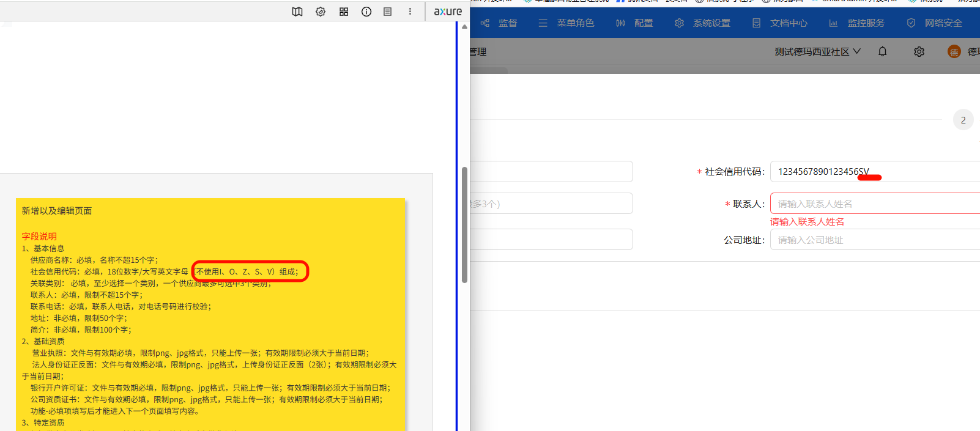
Task: Click the scroll-up arrow of Axure pane
Action: pos(464,27)
